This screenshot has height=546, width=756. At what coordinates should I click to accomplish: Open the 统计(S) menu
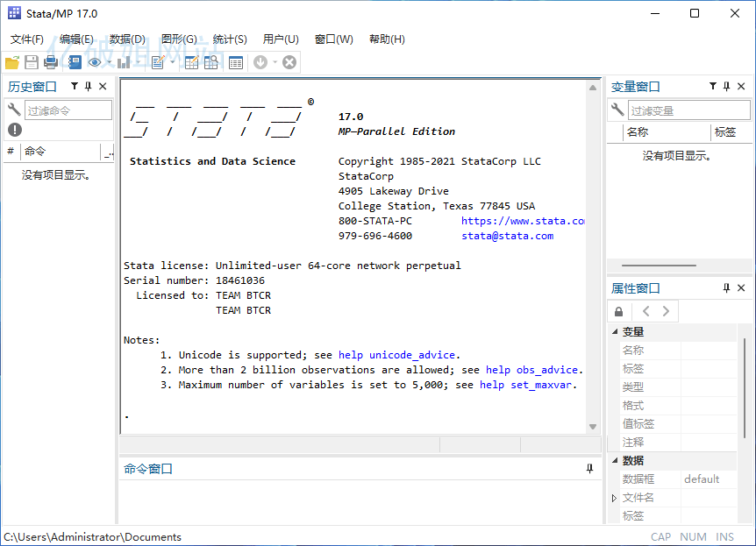pyautogui.click(x=229, y=39)
